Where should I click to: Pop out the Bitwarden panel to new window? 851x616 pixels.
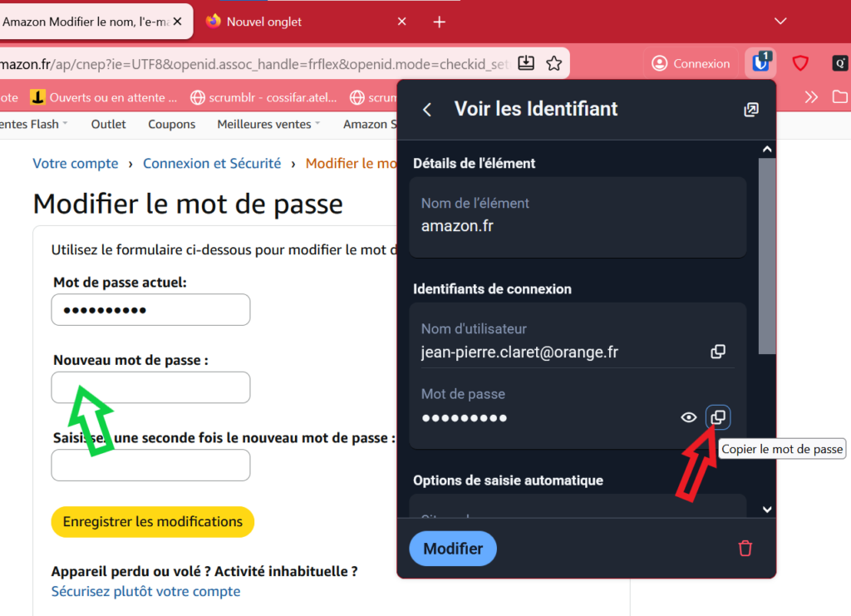[750, 110]
